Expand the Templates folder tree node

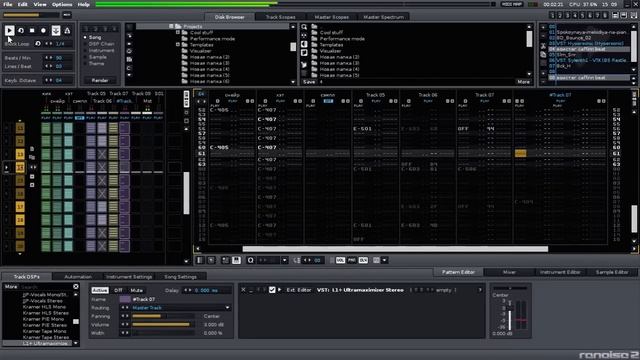coord(178,44)
